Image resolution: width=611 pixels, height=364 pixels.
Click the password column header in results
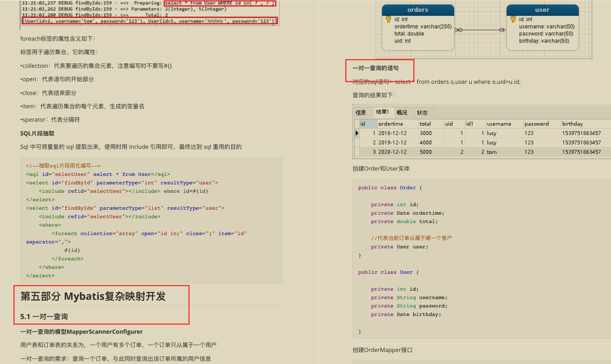pyautogui.click(x=542, y=124)
